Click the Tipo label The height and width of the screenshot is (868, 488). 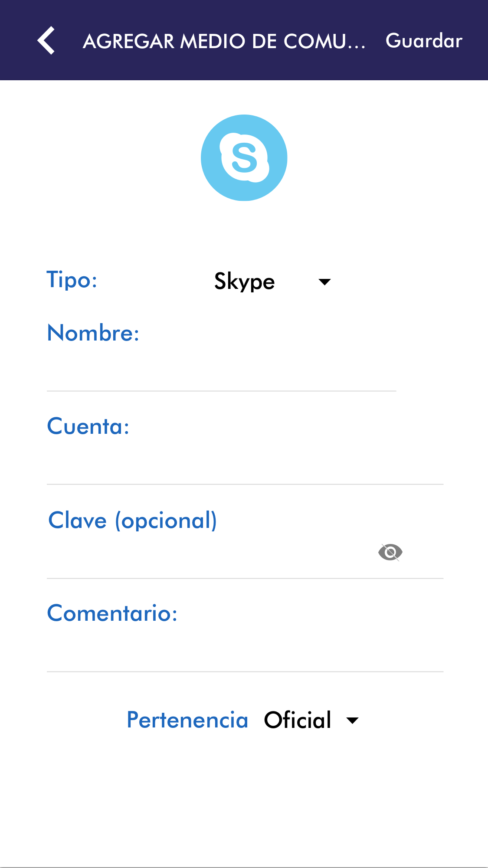[72, 280]
